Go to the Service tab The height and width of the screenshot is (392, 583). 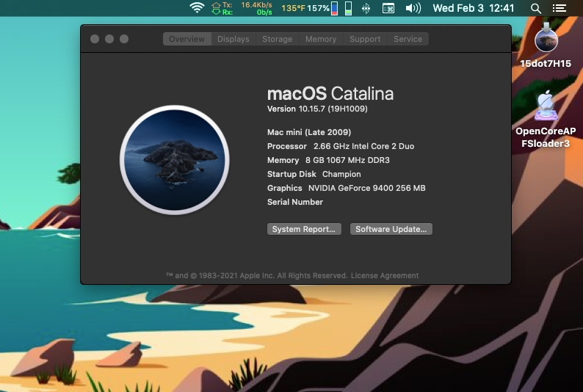pyautogui.click(x=408, y=39)
